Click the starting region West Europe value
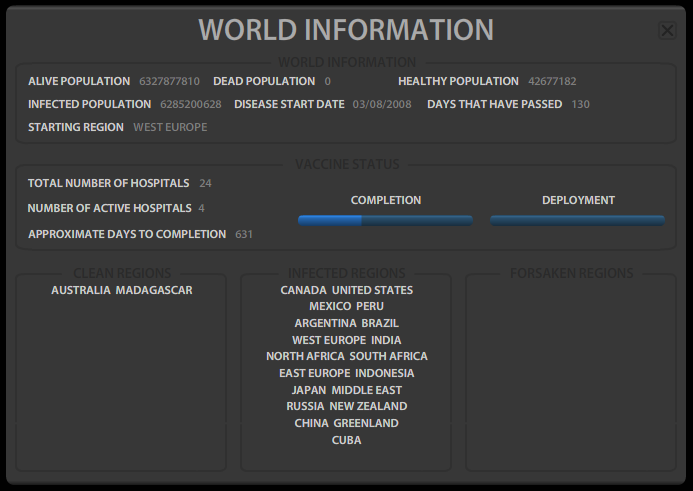693x491 pixels. pos(170,127)
